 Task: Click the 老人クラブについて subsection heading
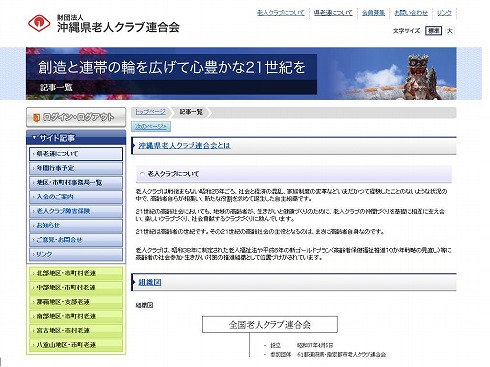pos(173,174)
